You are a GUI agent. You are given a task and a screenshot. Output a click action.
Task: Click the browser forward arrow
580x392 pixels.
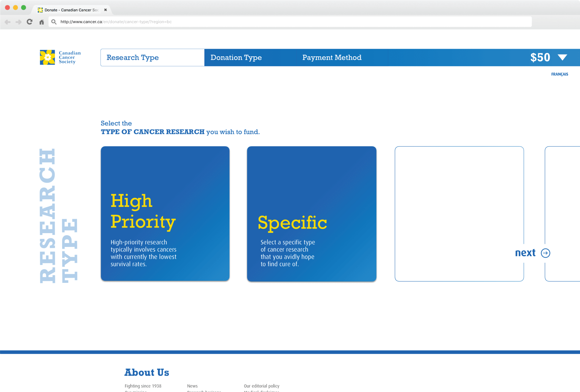(19, 22)
